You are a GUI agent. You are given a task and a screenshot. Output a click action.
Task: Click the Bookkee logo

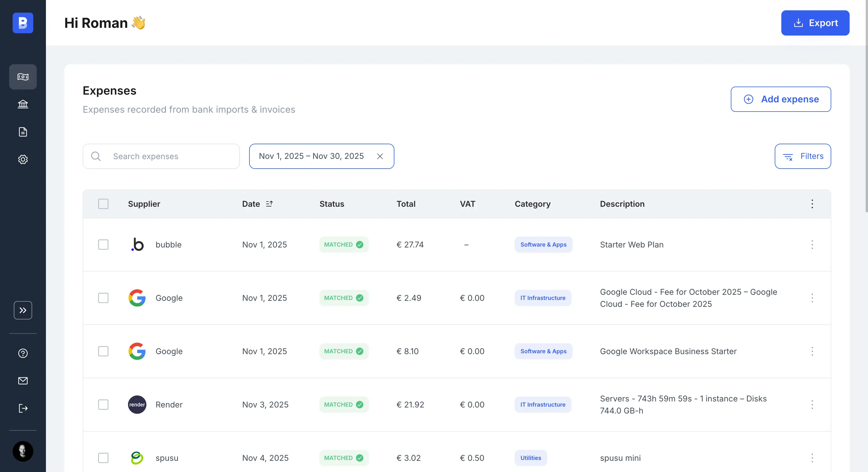click(23, 23)
